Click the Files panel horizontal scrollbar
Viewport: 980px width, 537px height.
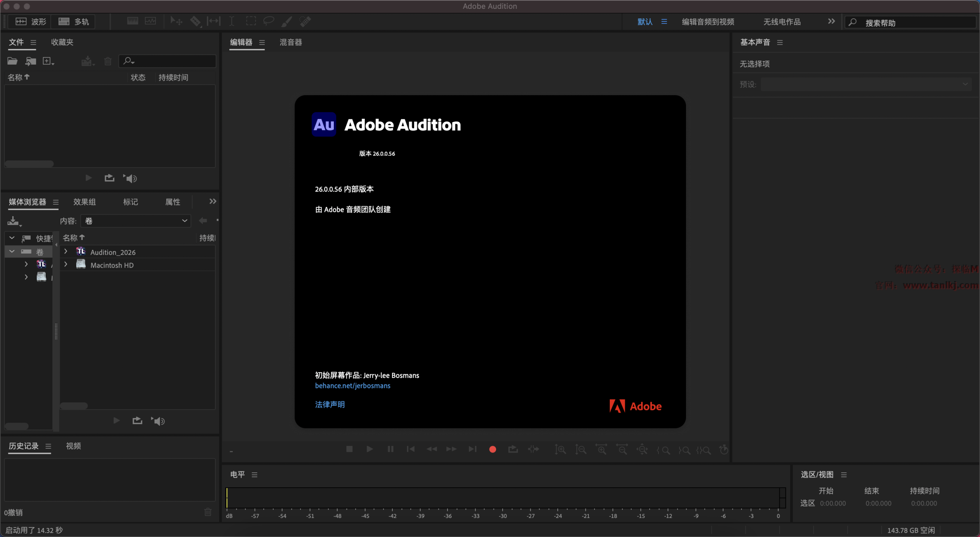[x=29, y=164]
